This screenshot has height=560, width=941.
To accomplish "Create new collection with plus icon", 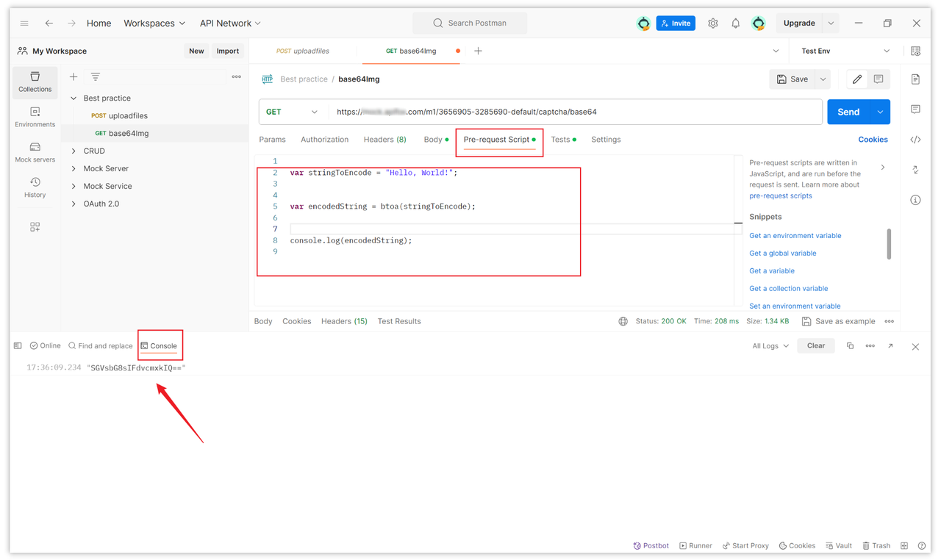I will 74,76.
